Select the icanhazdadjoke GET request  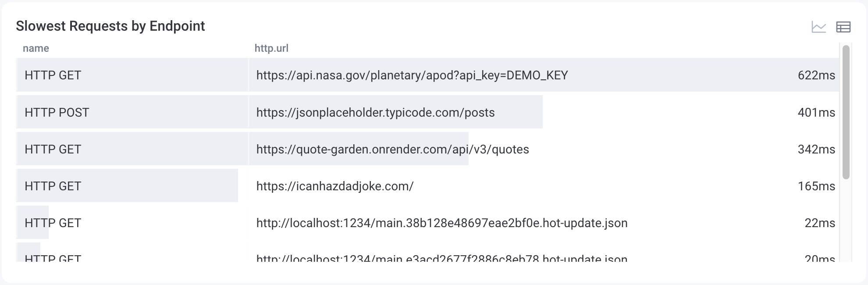(395, 186)
